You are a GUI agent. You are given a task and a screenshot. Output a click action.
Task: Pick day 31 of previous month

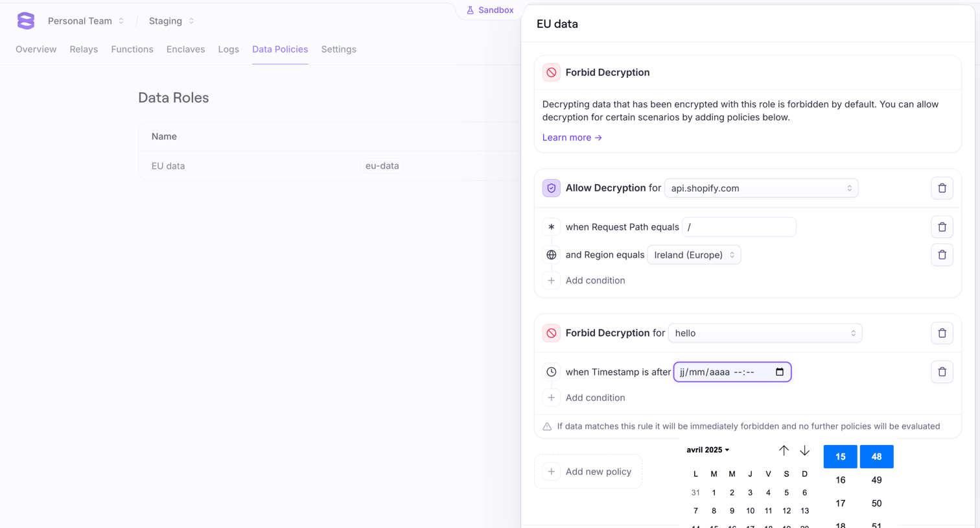coord(695,493)
